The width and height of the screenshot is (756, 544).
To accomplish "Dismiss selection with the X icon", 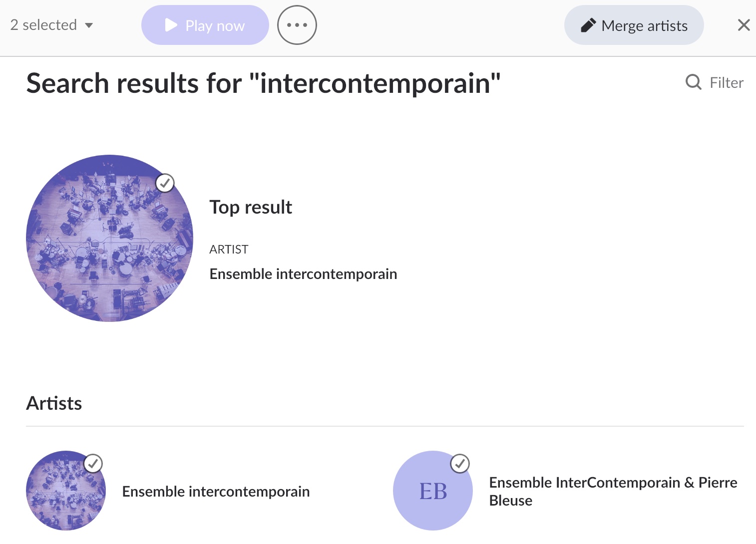I will (x=744, y=25).
